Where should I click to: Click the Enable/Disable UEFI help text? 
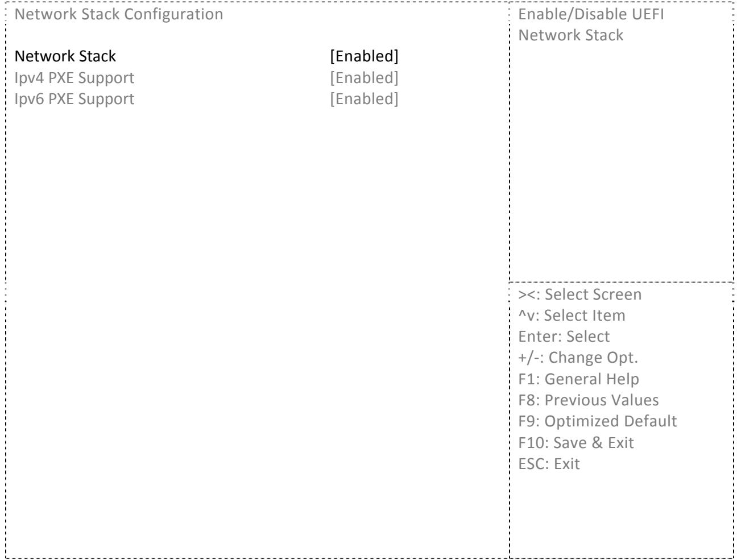coord(591,14)
